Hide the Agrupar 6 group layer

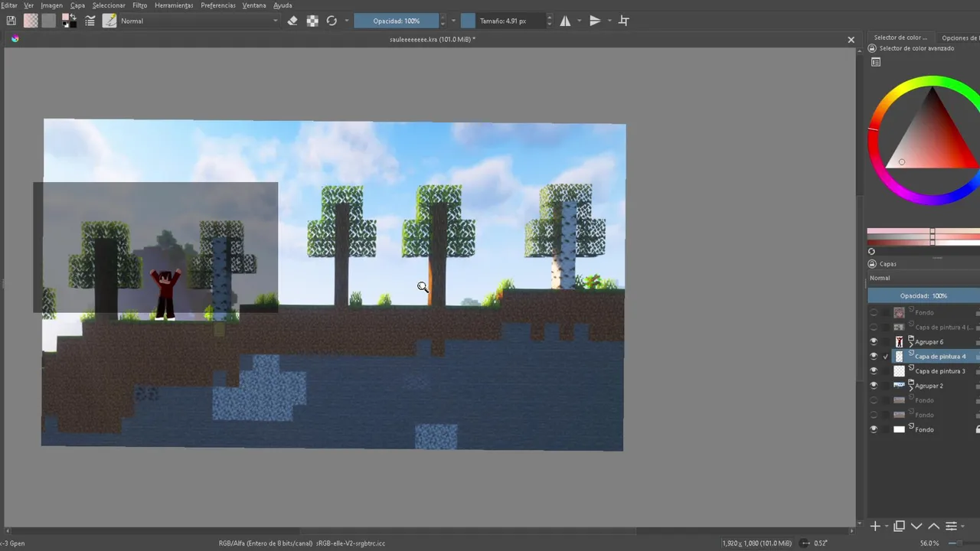coord(874,341)
